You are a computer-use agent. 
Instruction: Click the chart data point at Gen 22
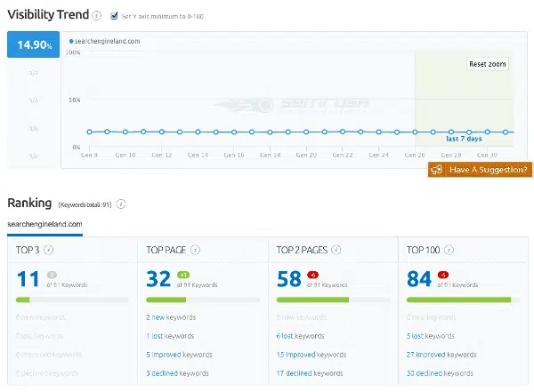[343, 132]
